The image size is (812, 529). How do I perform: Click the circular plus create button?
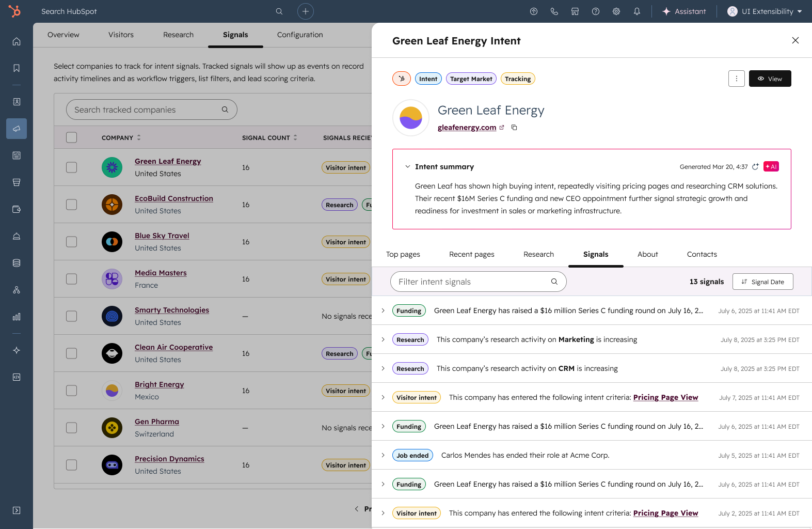(x=306, y=11)
